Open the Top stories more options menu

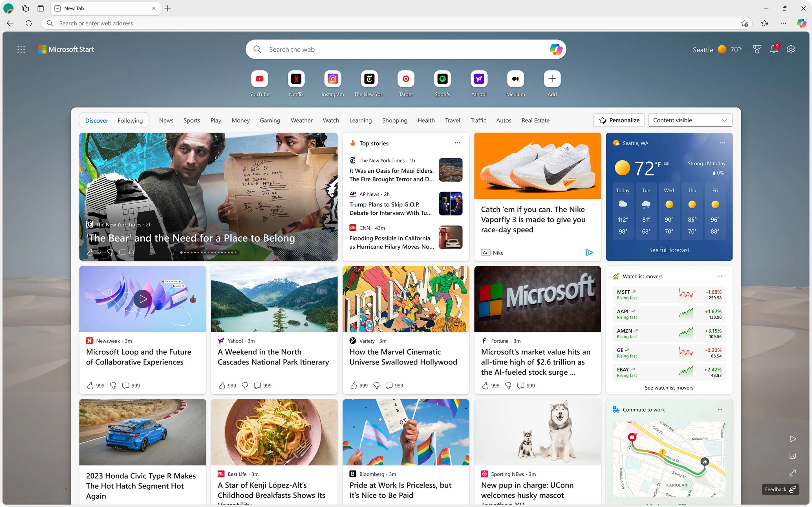[x=457, y=143]
